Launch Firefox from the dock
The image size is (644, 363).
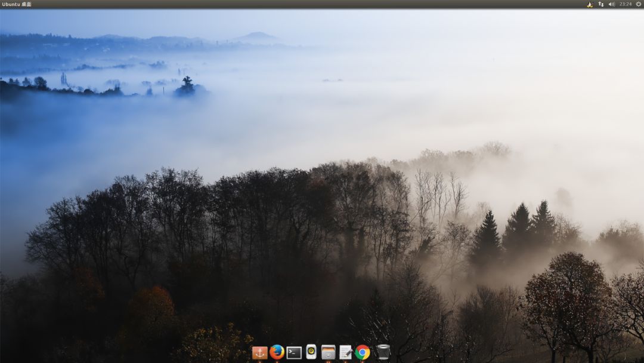(277, 352)
